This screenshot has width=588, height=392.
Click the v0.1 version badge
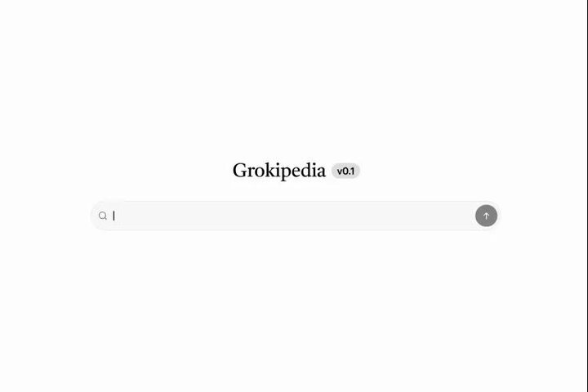[345, 171]
